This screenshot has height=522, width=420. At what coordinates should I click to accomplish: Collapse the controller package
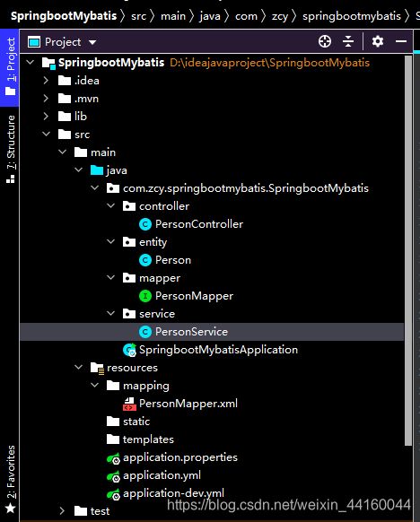(111, 206)
